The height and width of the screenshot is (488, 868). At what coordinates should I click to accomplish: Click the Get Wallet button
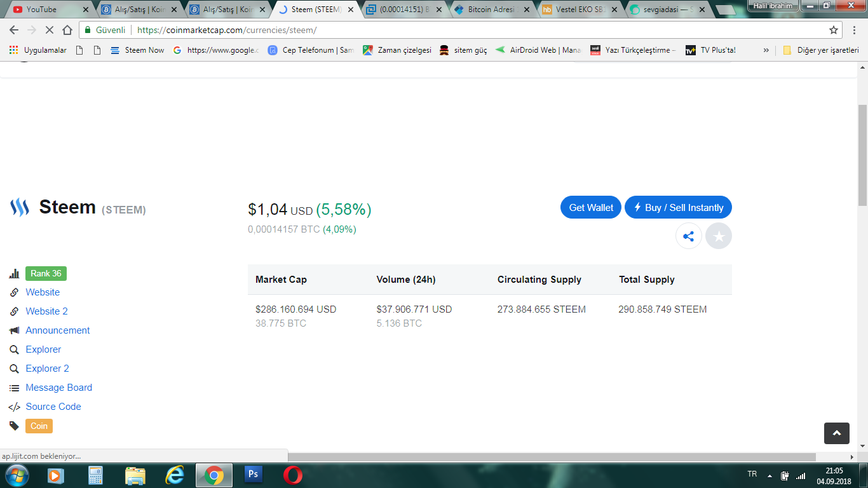tap(591, 207)
